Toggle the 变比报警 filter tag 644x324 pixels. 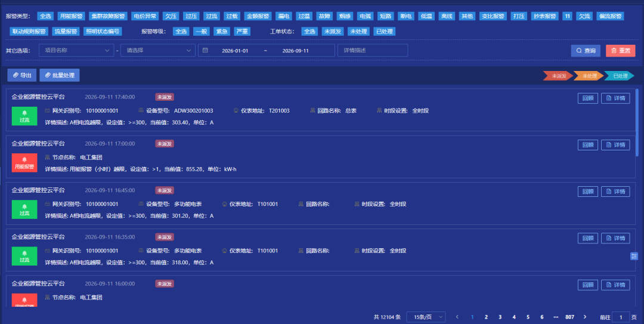pos(493,16)
